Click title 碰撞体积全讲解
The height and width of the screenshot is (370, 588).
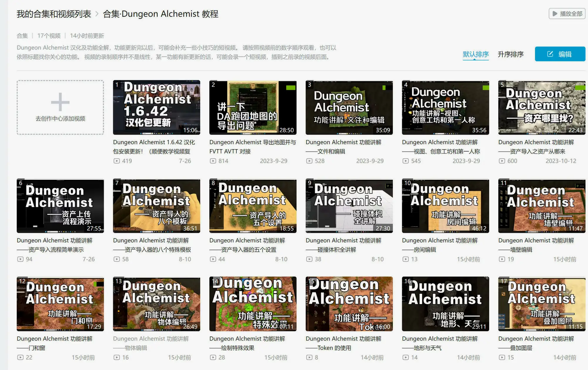click(343, 245)
